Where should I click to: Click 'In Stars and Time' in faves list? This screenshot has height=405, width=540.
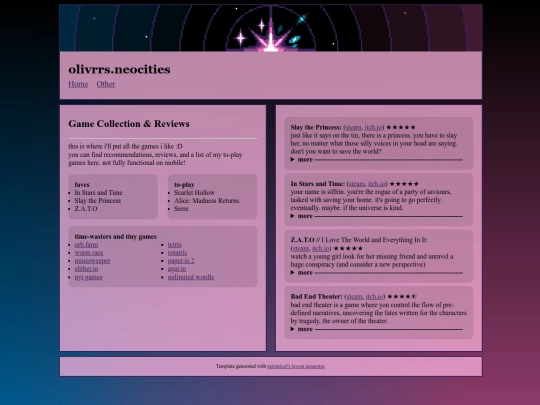coord(98,193)
